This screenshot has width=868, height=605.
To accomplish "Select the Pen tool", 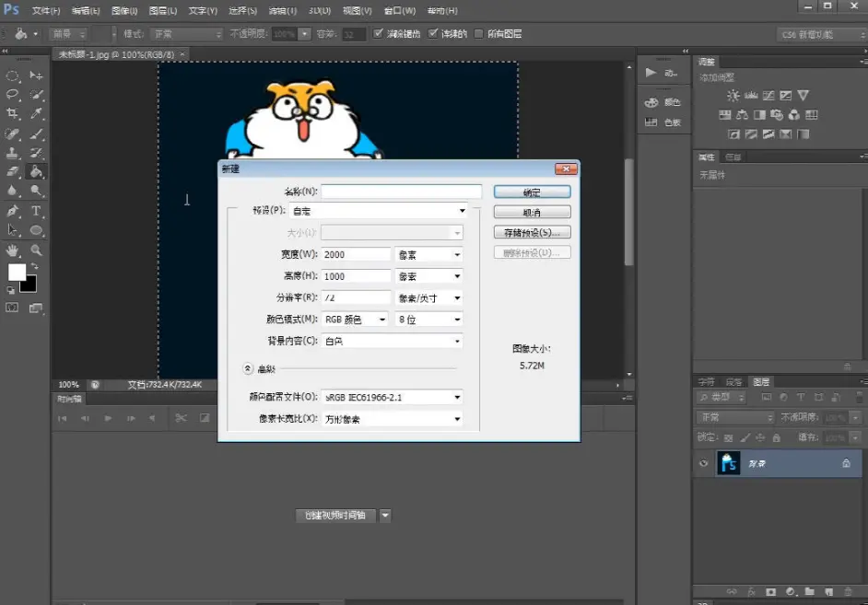I will [12, 211].
